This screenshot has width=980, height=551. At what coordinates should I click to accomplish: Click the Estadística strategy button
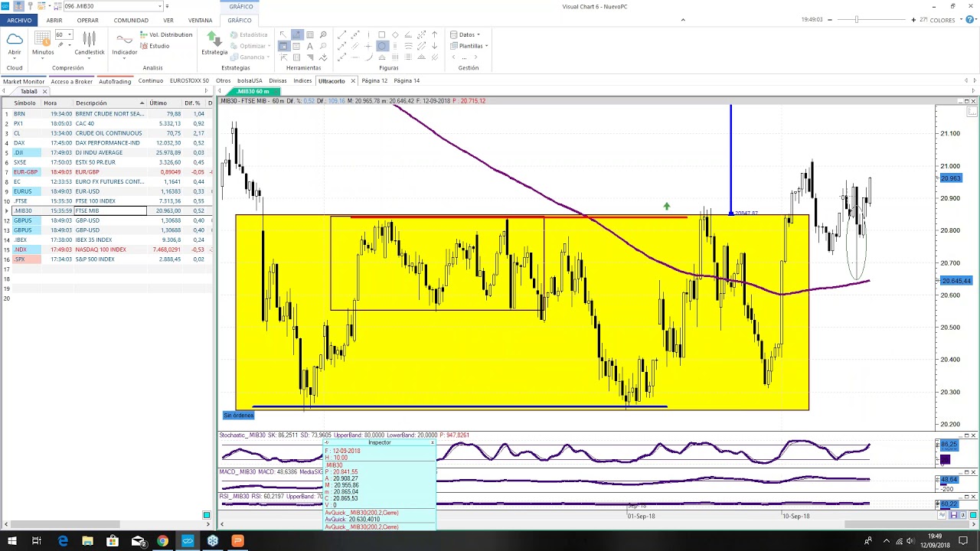coord(250,34)
